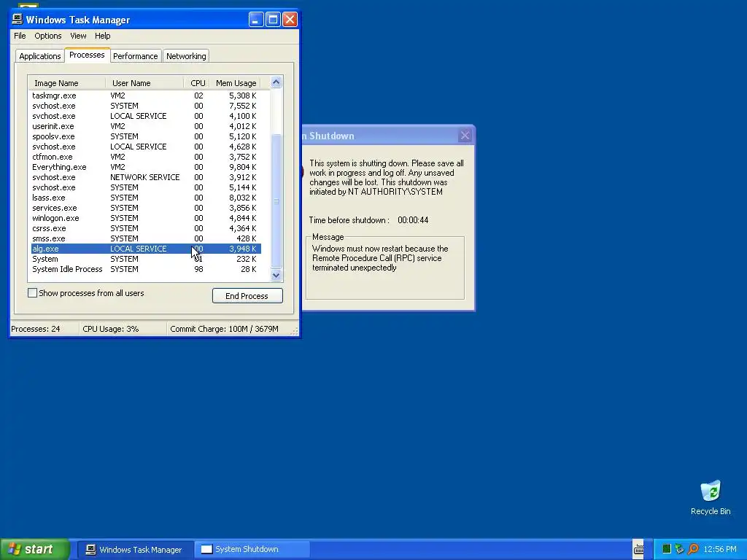Screen dimensions: 747x560
Task: Open the Start menu
Action: [x=34, y=549]
